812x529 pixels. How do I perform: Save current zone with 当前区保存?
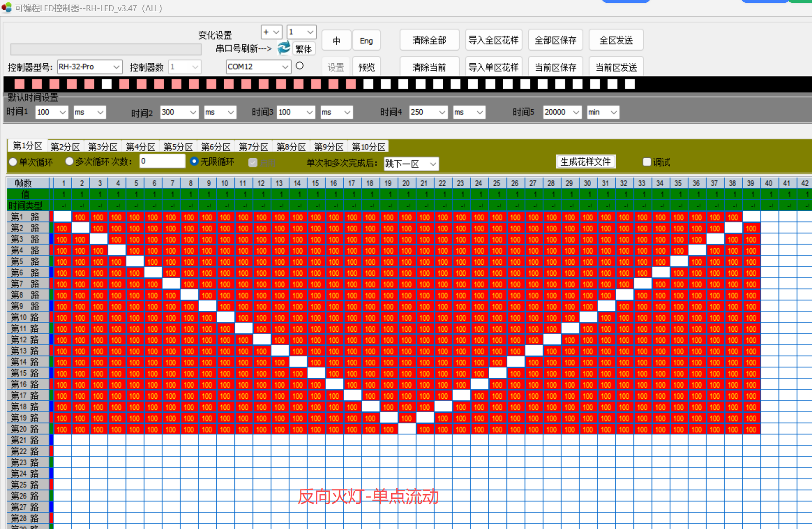[x=555, y=66]
